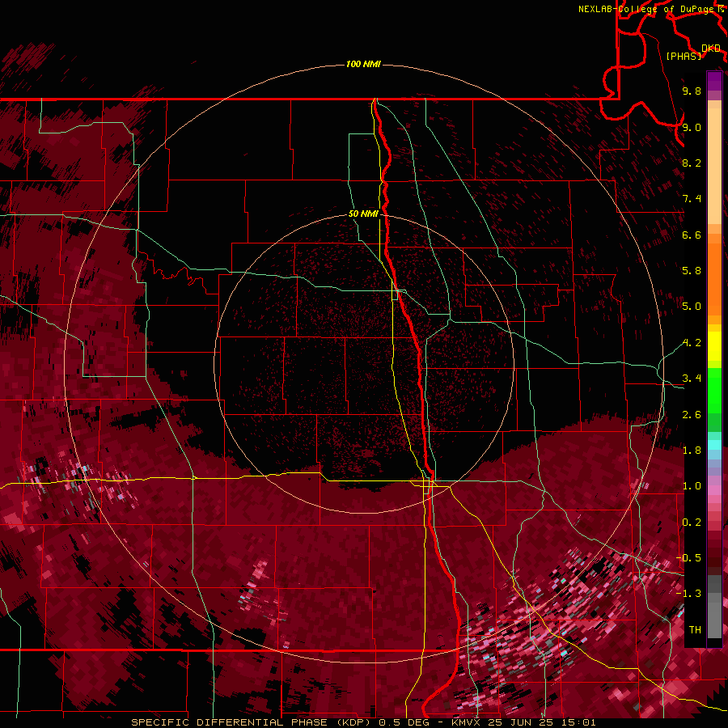This screenshot has width=728, height=728.
Task: Click the 9.0 scale value
Action: tap(692, 127)
